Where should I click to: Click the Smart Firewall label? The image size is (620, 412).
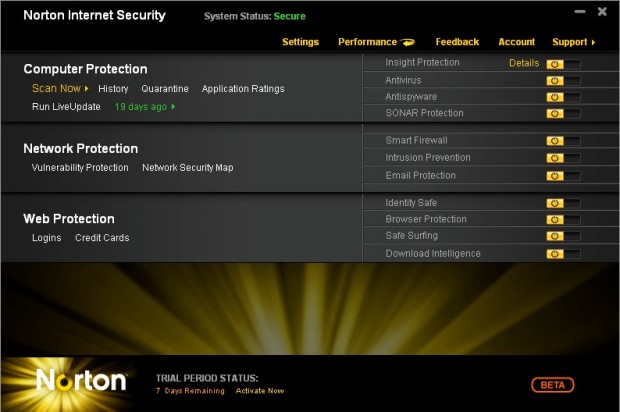pyautogui.click(x=416, y=140)
